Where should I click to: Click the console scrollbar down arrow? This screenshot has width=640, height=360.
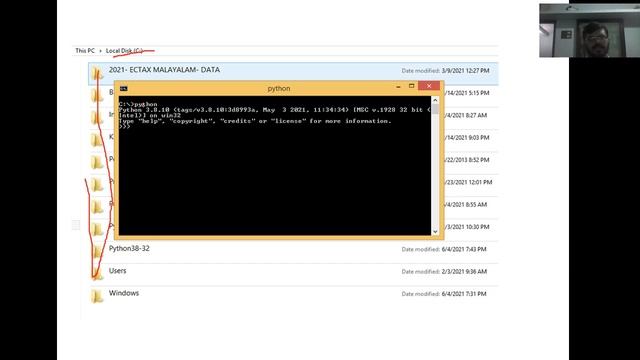[x=435, y=231]
